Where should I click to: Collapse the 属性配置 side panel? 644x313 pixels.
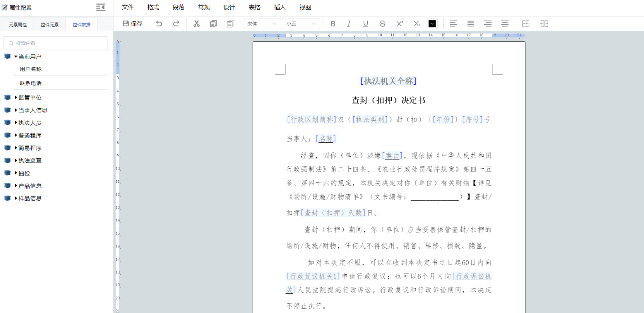(x=101, y=7)
